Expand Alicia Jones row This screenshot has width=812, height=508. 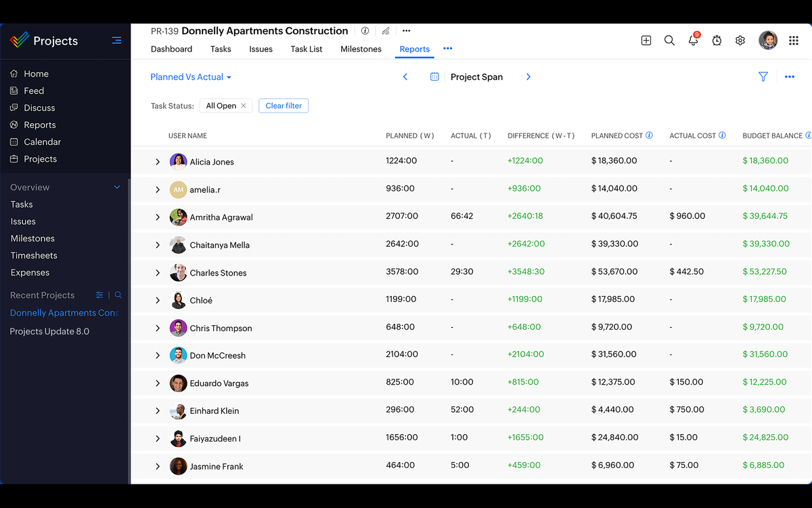click(158, 162)
